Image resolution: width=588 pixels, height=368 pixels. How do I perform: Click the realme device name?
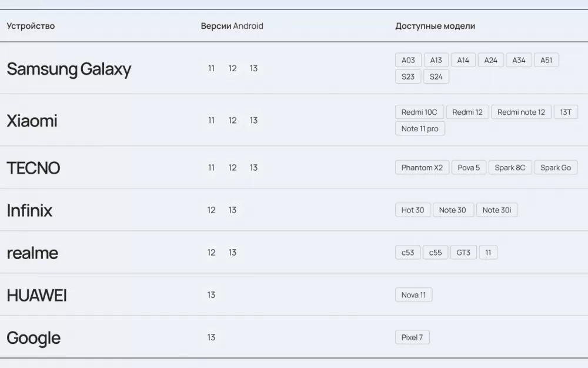32,253
